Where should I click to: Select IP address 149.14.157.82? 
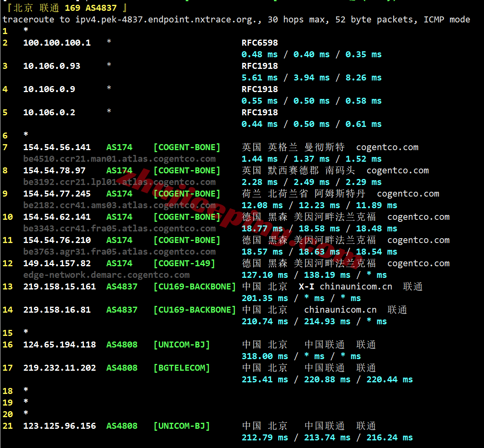click(x=57, y=263)
